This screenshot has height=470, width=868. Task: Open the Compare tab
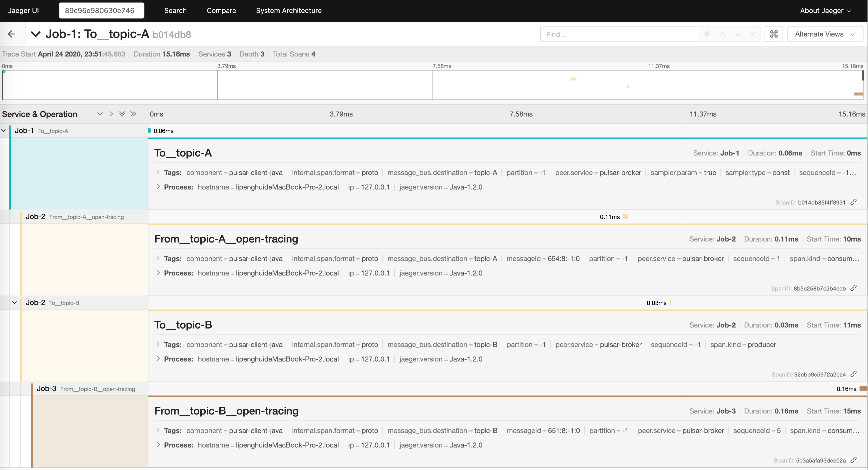[221, 10]
